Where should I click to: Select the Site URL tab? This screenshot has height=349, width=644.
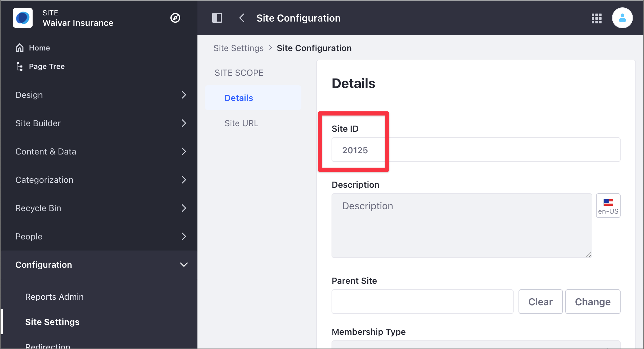tap(241, 123)
